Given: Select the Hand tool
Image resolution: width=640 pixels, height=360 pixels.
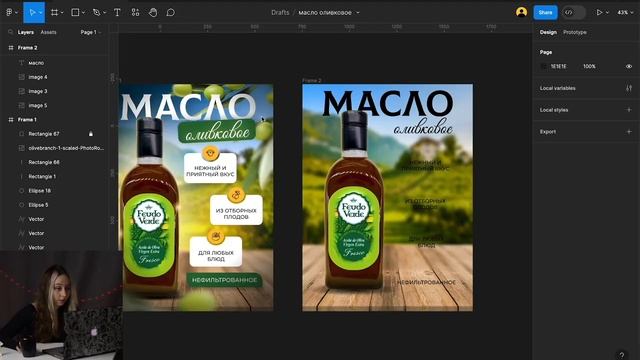Looking at the screenshot, I should pos(153,13).
